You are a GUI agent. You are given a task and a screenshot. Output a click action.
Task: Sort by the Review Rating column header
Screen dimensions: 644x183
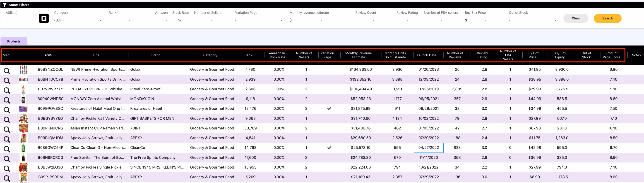tap(482, 55)
